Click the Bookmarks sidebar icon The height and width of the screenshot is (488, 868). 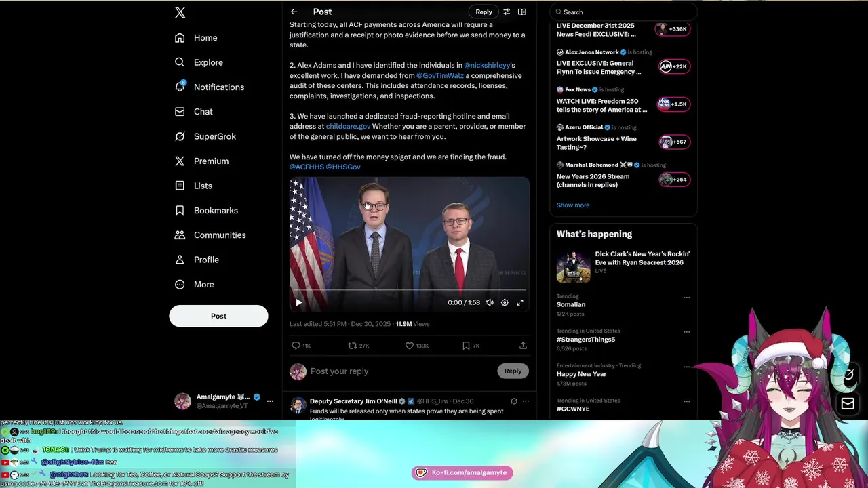tap(180, 210)
